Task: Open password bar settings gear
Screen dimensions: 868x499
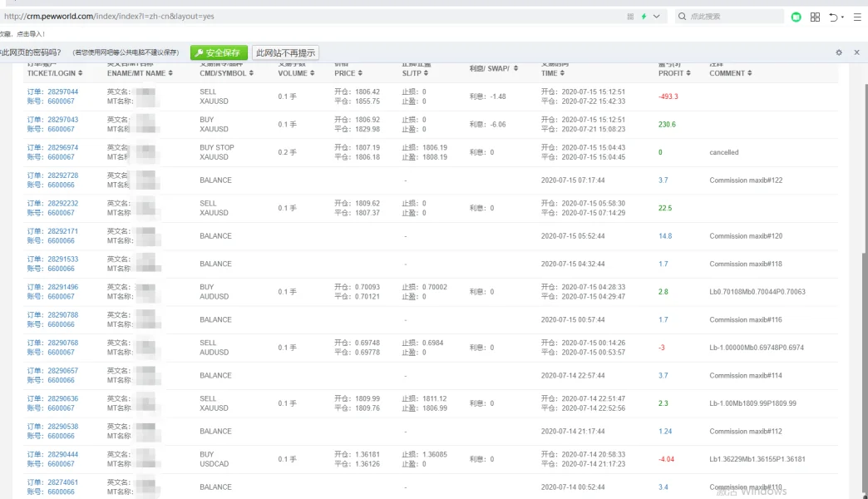Action: pyautogui.click(x=839, y=52)
